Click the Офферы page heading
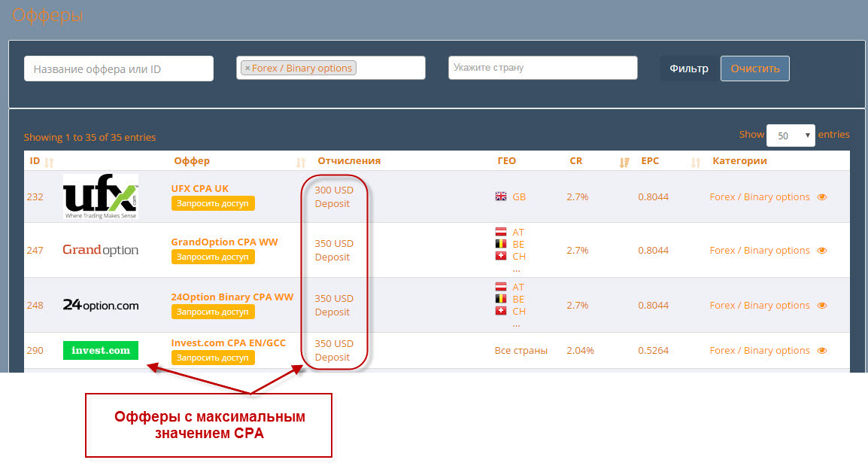The height and width of the screenshot is (472, 868). 47,15
